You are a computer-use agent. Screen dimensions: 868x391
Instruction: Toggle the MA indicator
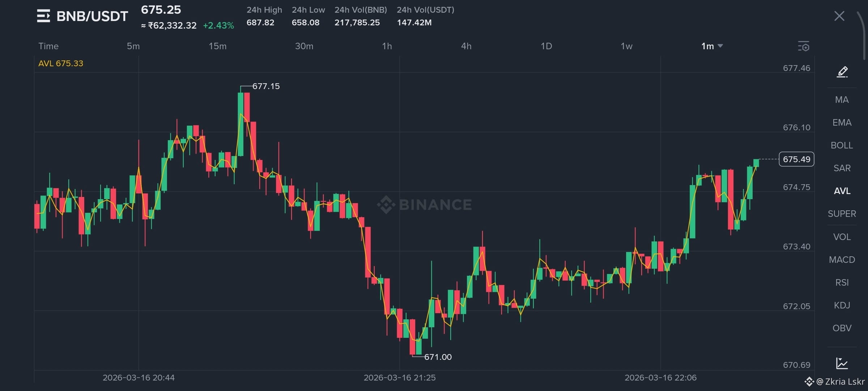coord(842,100)
